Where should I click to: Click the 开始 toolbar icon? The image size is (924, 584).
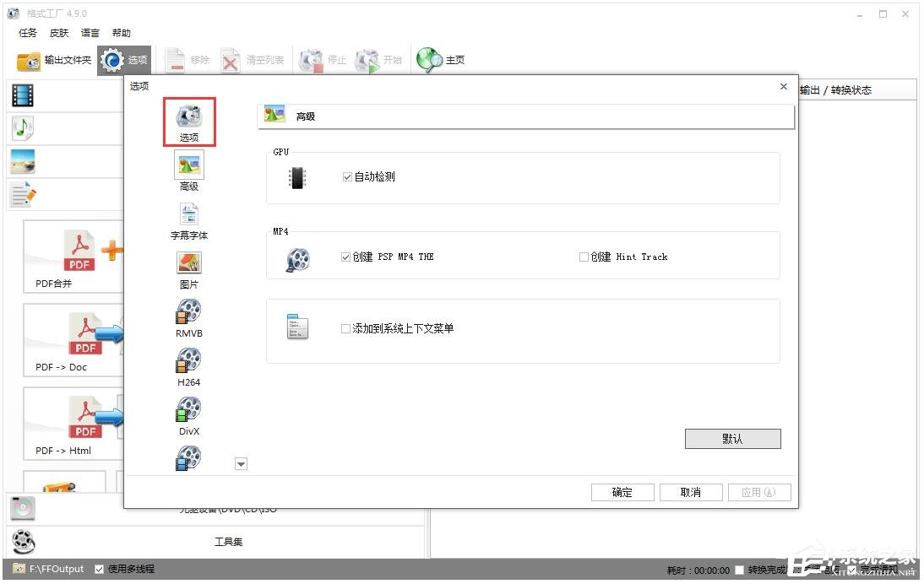(x=367, y=60)
